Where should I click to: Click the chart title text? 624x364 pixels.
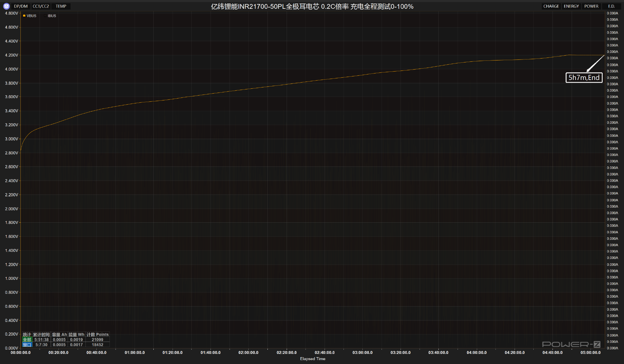point(312,6)
